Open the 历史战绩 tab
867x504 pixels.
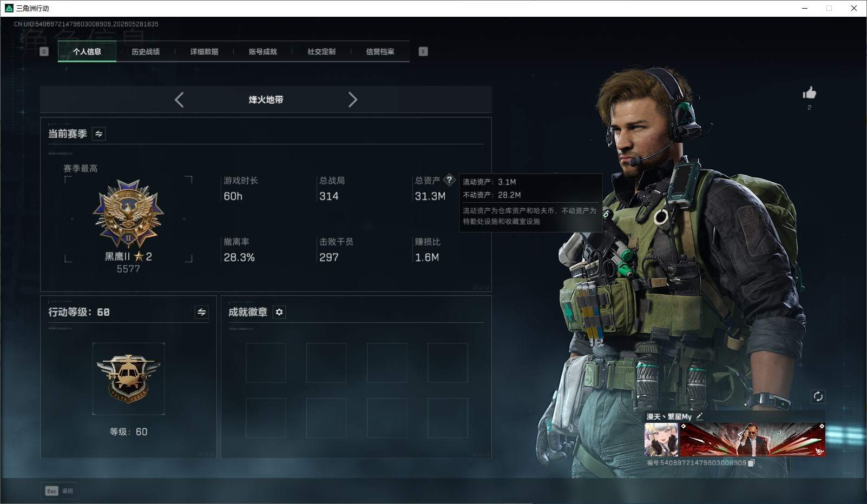click(146, 51)
